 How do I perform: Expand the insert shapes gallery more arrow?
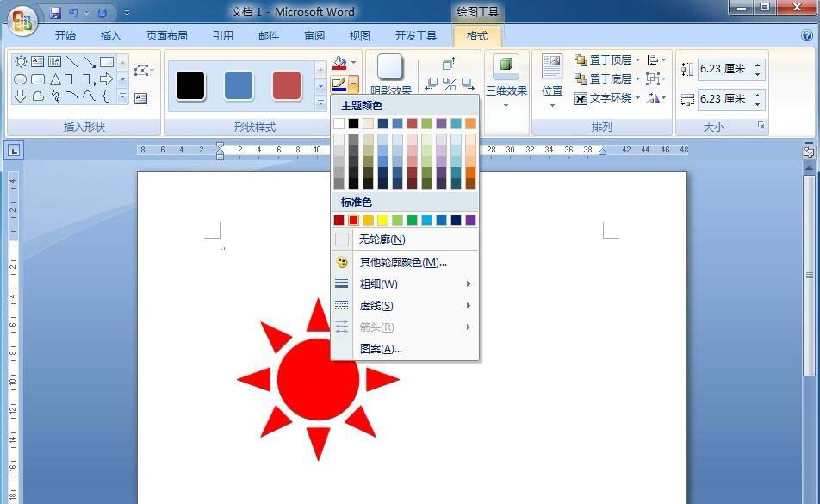tap(123, 96)
